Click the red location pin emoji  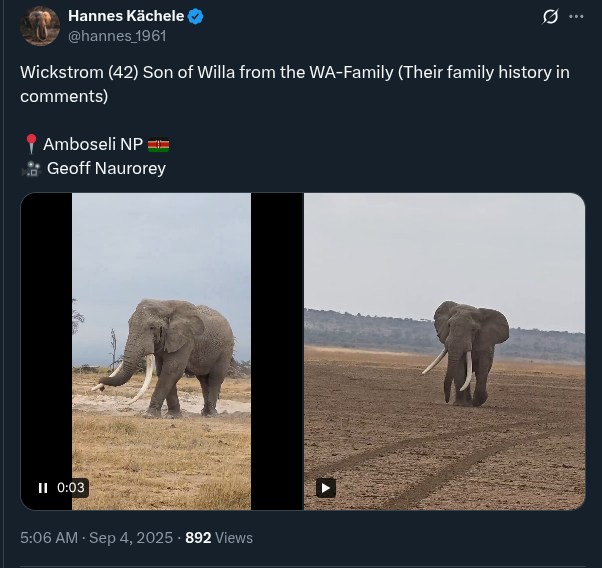[x=29, y=145]
